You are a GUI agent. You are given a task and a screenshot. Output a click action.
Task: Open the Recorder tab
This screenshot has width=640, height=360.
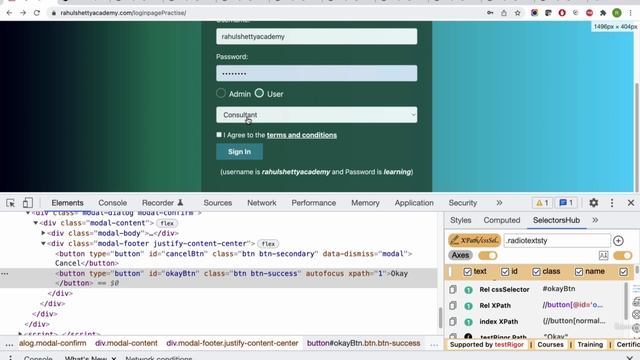[x=162, y=203]
